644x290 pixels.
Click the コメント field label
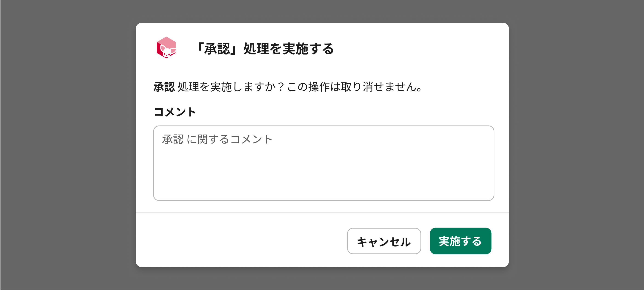(175, 112)
